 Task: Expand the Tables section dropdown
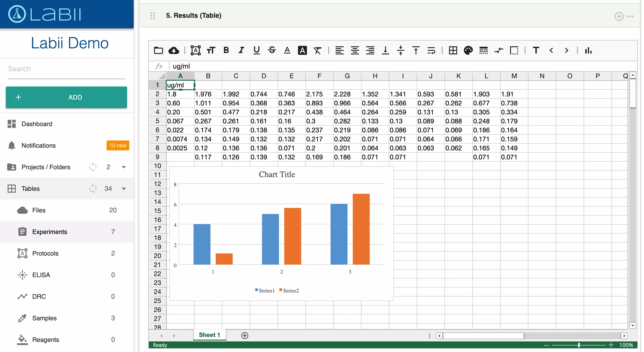point(123,189)
